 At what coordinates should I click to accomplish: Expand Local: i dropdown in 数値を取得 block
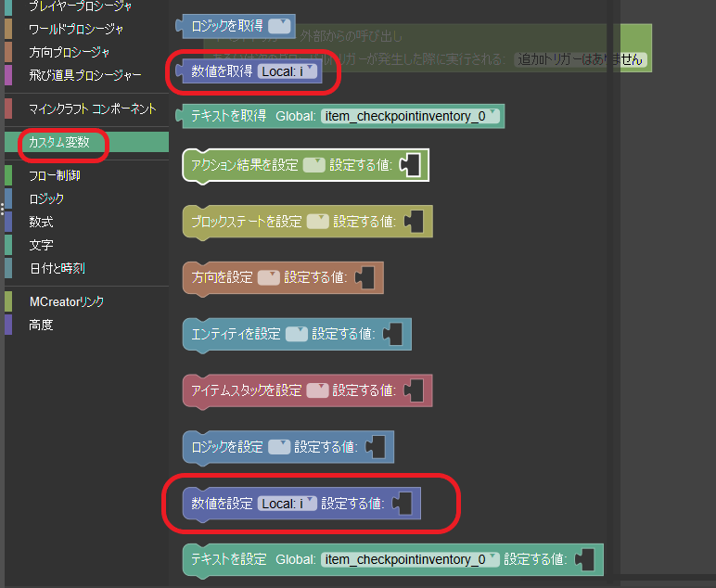tap(288, 70)
